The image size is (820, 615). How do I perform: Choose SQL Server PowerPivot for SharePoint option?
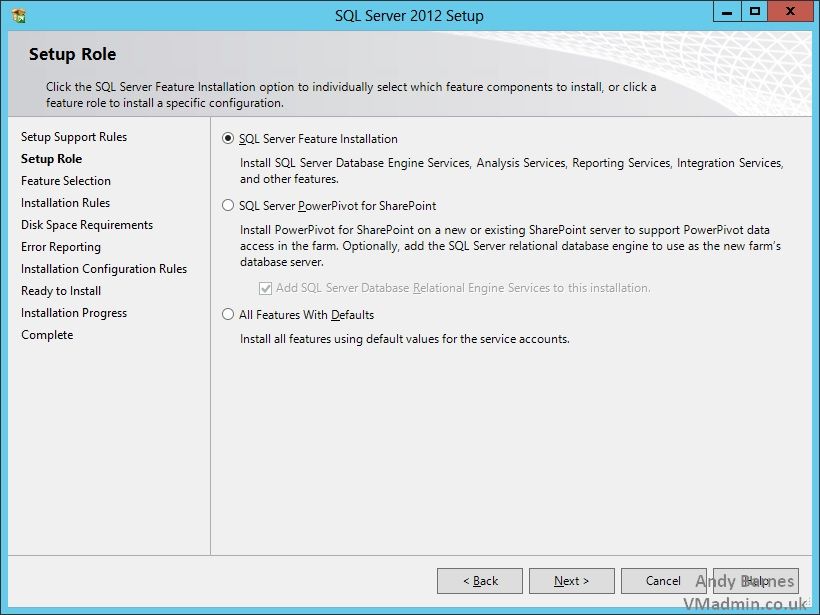[x=228, y=206]
